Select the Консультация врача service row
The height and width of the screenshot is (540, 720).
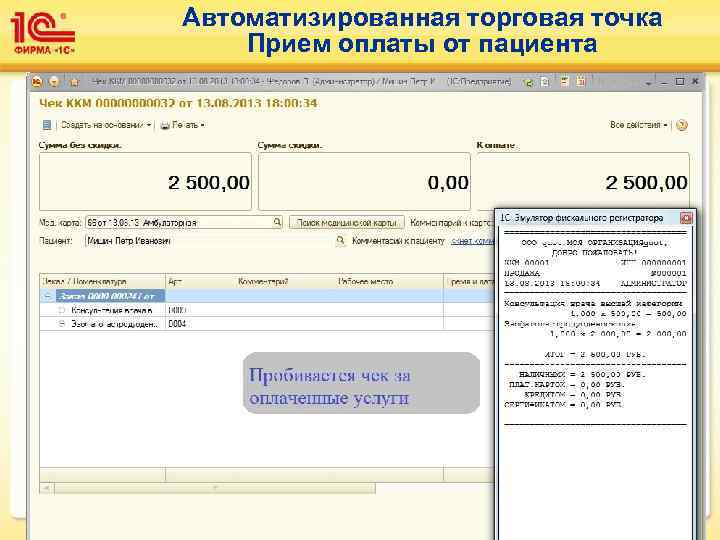tap(266, 310)
